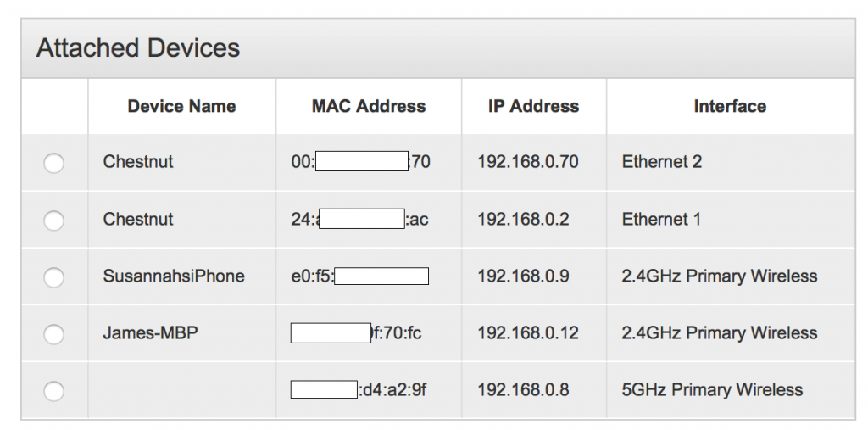
Task: Select the James-MBP device radio button
Action: click(53, 334)
